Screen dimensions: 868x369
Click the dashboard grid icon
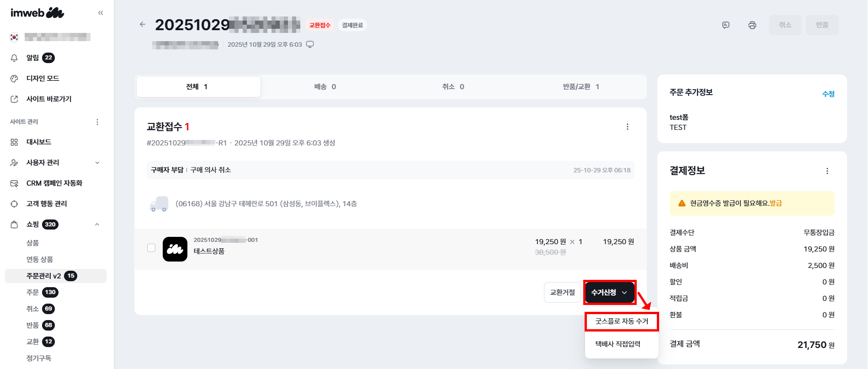coord(14,142)
